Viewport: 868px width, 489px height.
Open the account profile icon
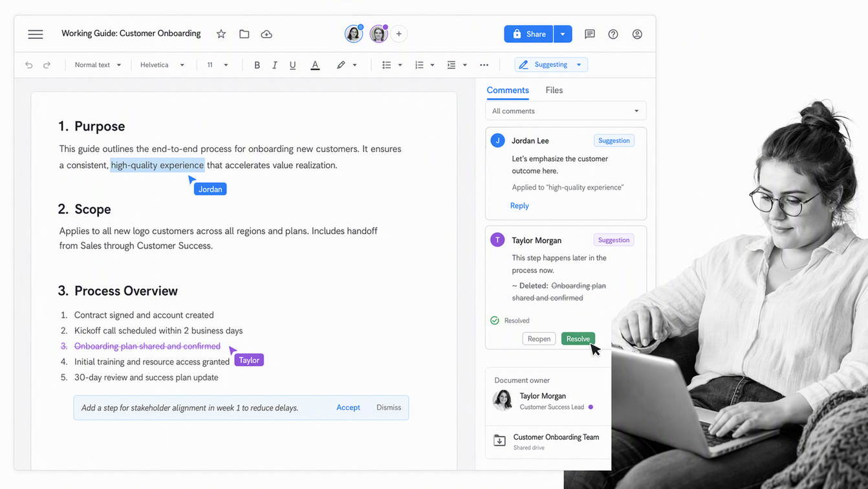click(x=637, y=34)
